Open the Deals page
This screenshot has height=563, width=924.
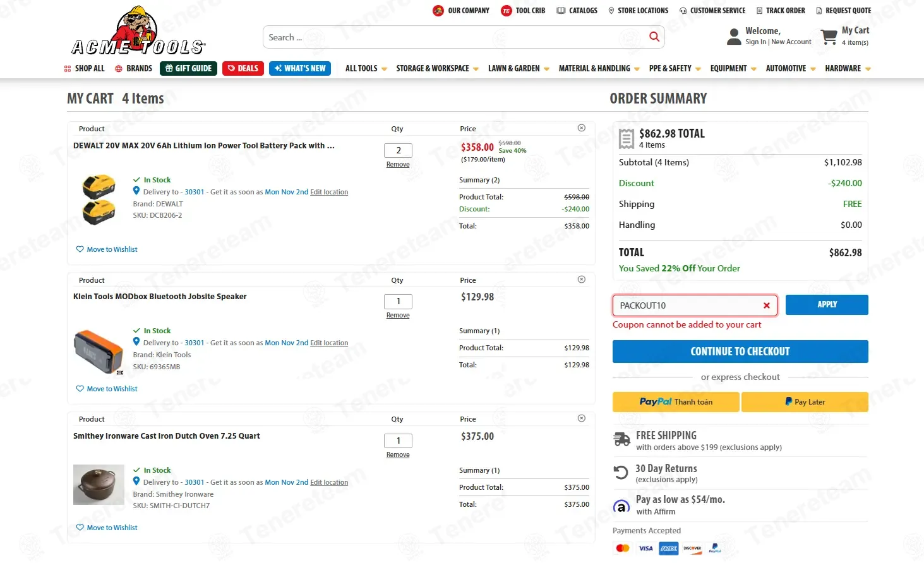coord(243,68)
